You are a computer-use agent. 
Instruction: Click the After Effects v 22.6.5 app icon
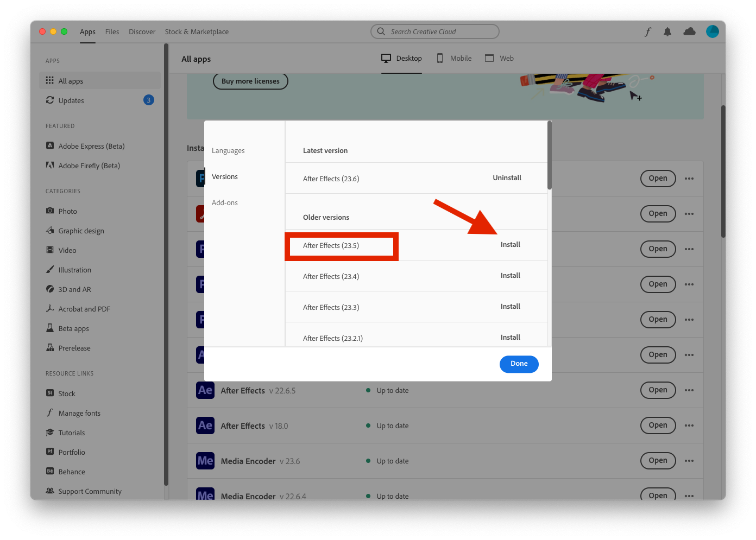coord(205,390)
